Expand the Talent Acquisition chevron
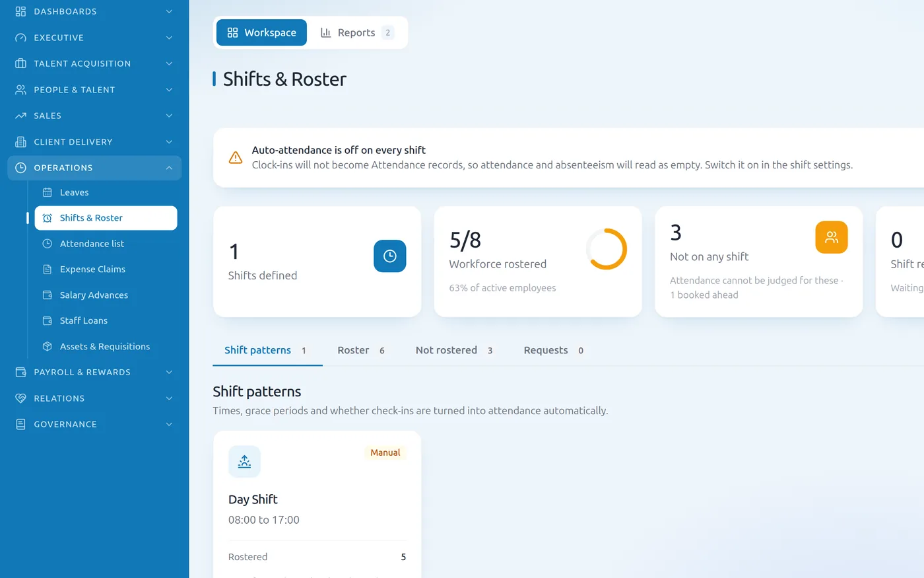Screen dimensions: 924x578 (x=169, y=63)
